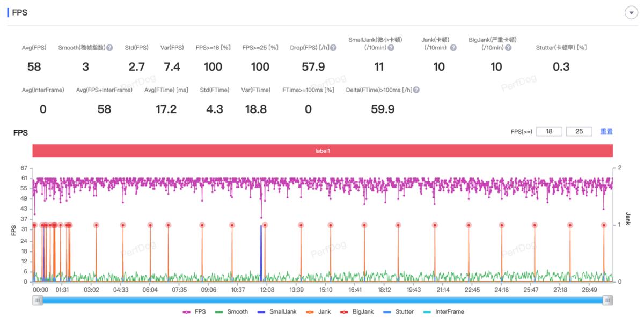The height and width of the screenshot is (319, 644).
Task: Click the FPS threshold field showing 25
Action: click(x=579, y=131)
